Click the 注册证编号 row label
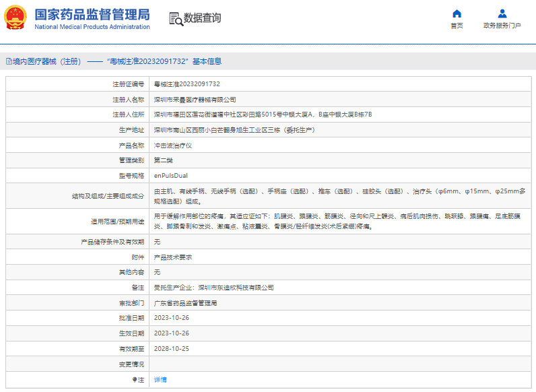The image size is (536, 392). [129, 84]
